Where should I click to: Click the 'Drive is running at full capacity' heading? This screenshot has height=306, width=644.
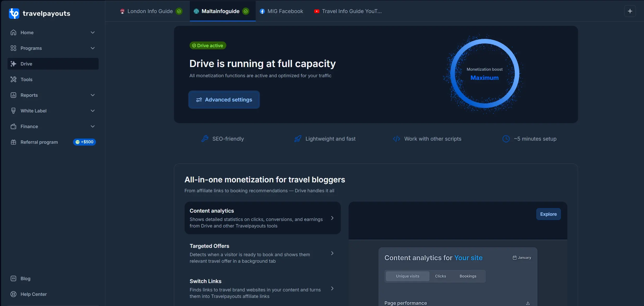tap(263, 63)
